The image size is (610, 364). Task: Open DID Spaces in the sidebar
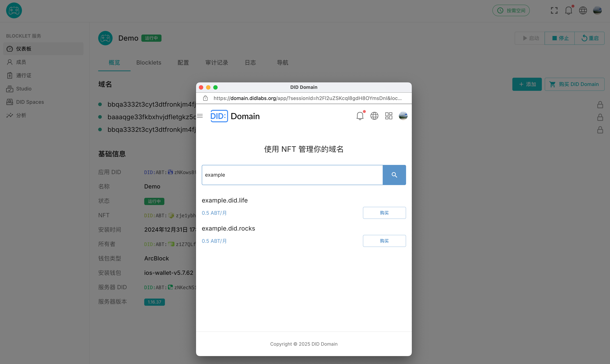(x=30, y=102)
